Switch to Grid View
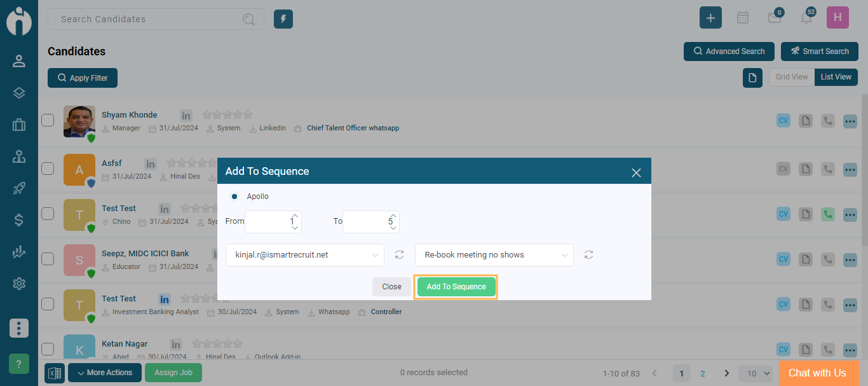The image size is (868, 386). click(x=791, y=77)
